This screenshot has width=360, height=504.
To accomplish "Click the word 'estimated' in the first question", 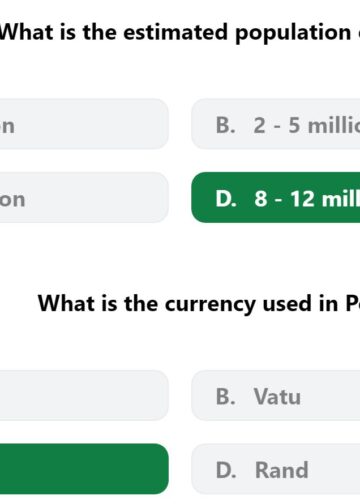I will click(176, 33).
